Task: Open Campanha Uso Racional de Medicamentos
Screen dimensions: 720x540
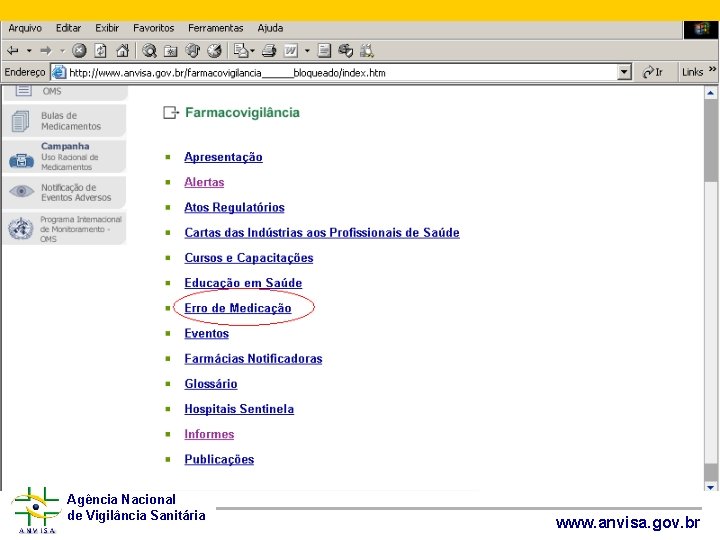Action: [x=64, y=157]
